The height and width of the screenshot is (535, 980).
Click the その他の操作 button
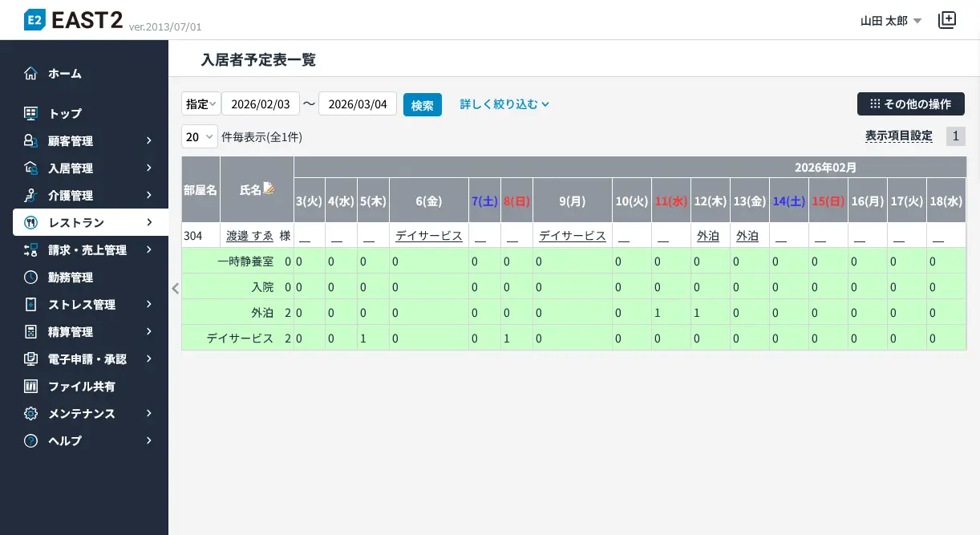coord(910,104)
